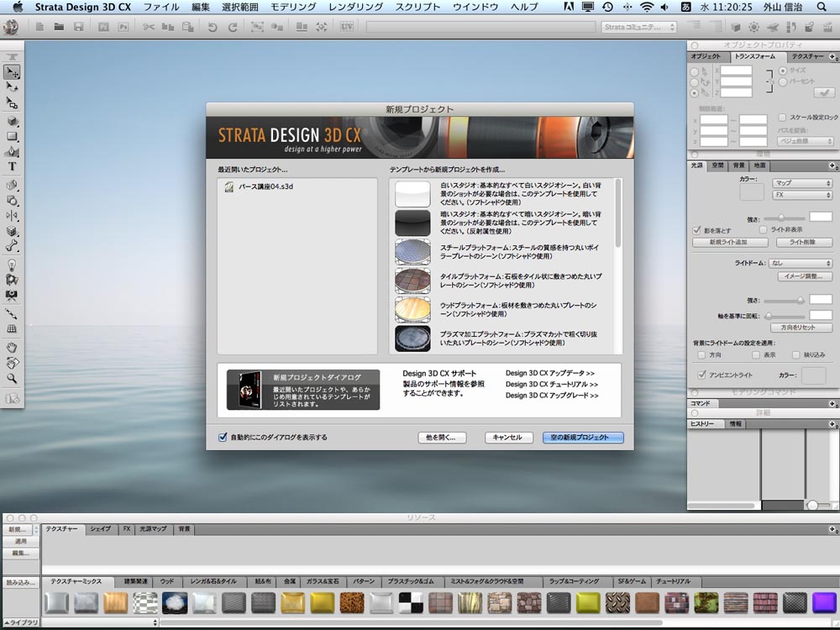
Task: Select the Text tool
Action: coord(12,166)
